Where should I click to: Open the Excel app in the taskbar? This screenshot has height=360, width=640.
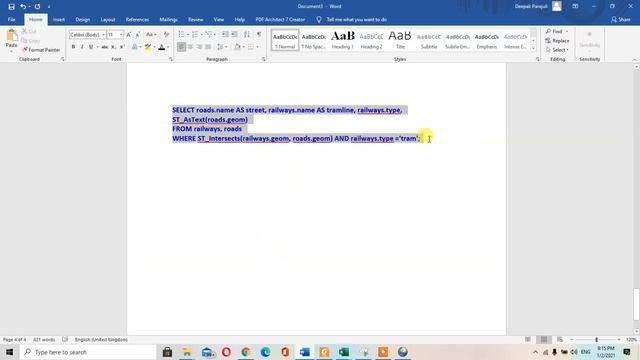coord(344,352)
